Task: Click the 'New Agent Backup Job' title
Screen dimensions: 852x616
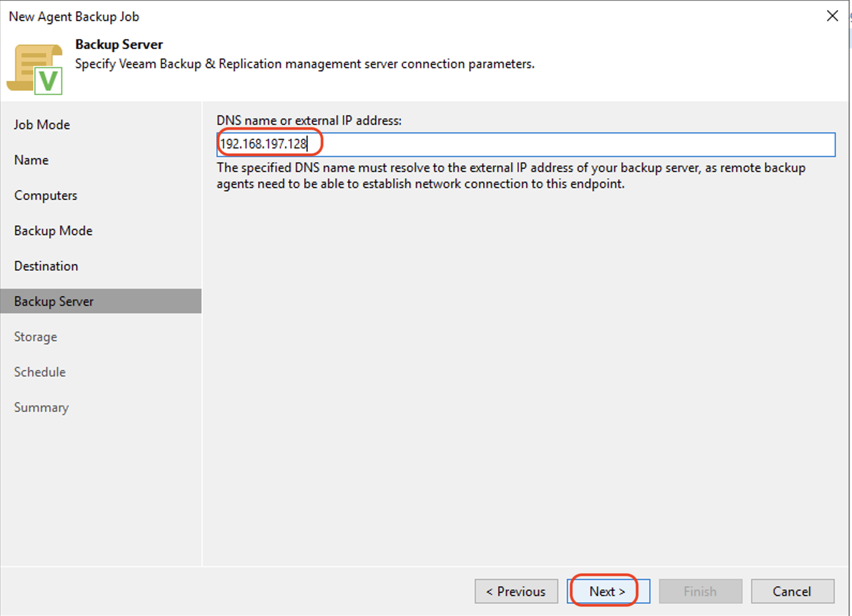Action: (x=74, y=17)
